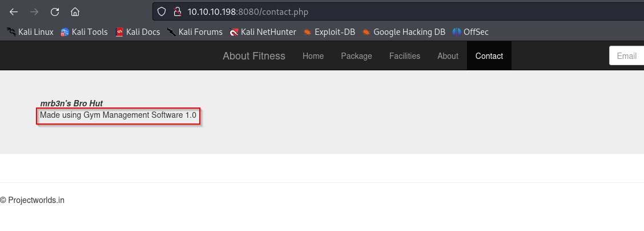
Task: Open the Google Hacking DB bookmark
Action: click(404, 32)
